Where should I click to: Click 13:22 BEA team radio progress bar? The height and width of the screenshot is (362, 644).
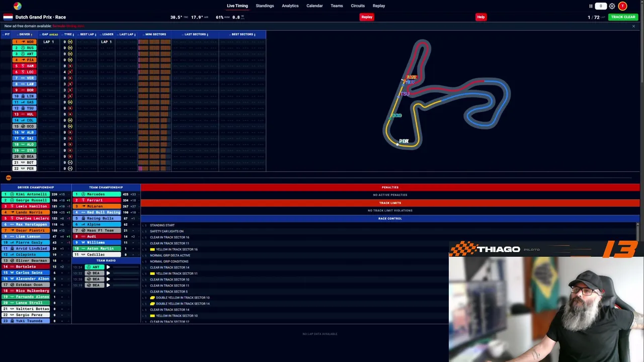coord(126,273)
